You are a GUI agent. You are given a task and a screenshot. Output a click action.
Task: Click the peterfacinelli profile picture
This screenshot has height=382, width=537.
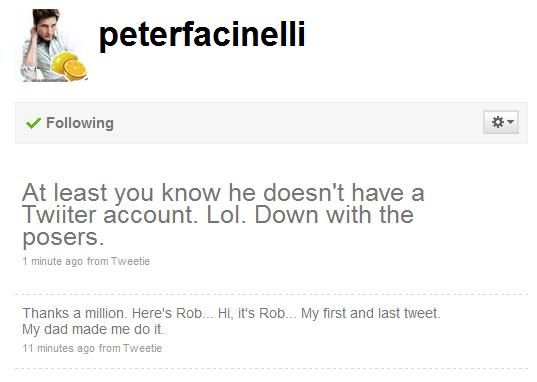pos(53,45)
